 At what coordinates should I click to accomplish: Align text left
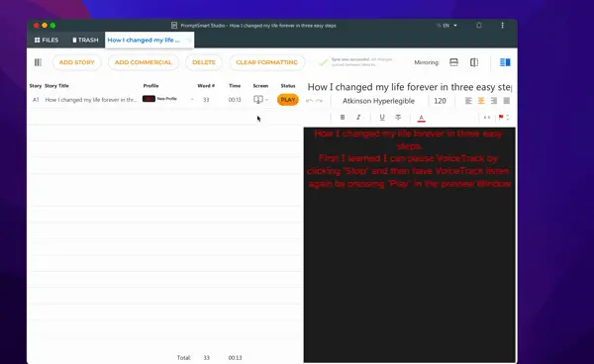click(x=468, y=101)
